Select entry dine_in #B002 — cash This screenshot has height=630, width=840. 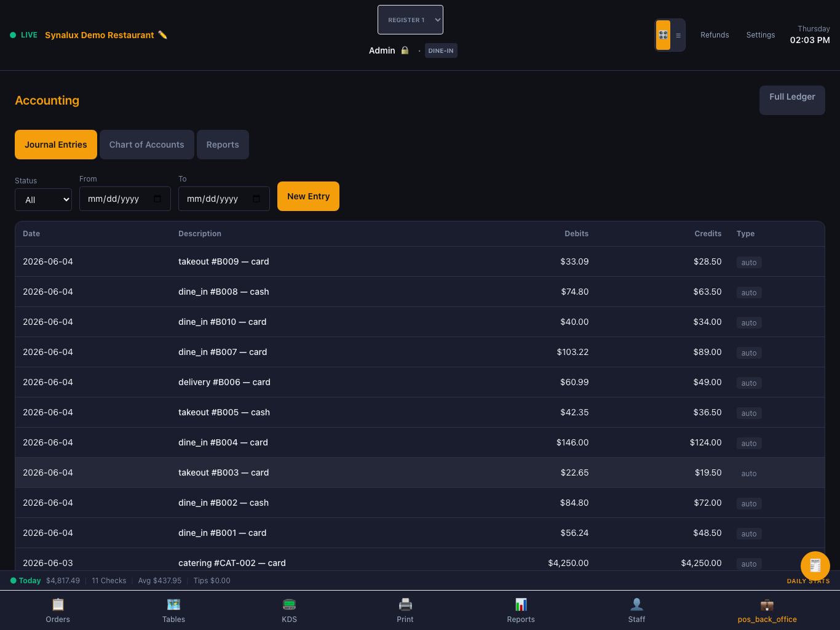[420, 503]
